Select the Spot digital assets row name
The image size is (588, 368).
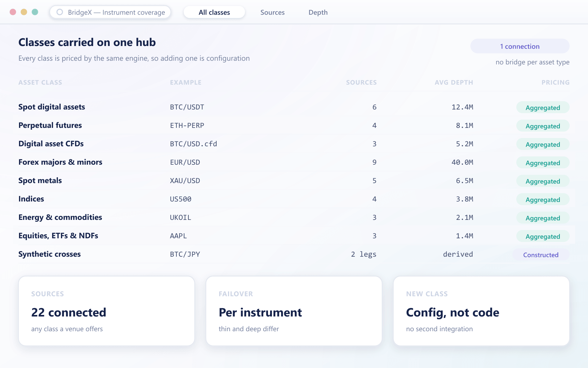click(52, 107)
